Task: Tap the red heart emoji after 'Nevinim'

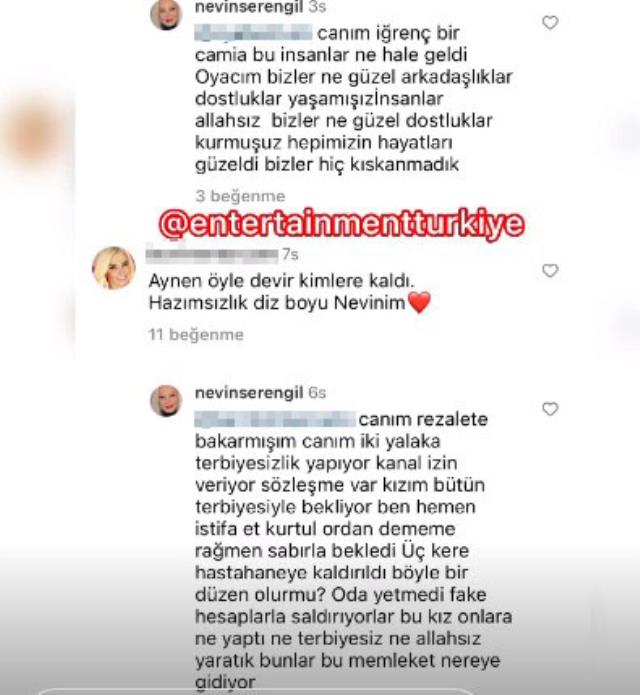Action: [419, 303]
